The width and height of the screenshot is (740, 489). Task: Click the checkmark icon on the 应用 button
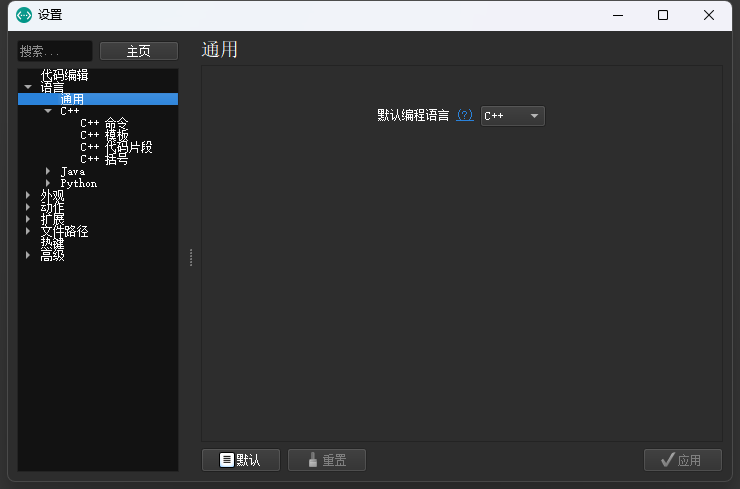click(668, 460)
